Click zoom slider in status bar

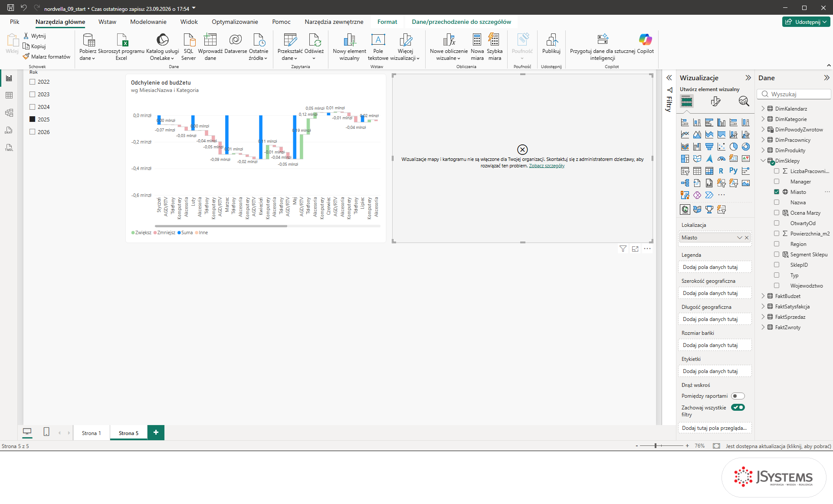(662, 446)
